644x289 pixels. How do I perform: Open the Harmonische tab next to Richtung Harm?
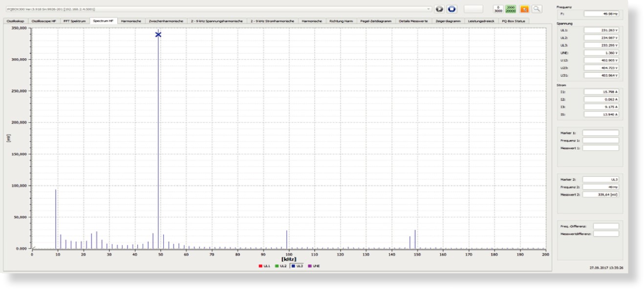click(312, 21)
